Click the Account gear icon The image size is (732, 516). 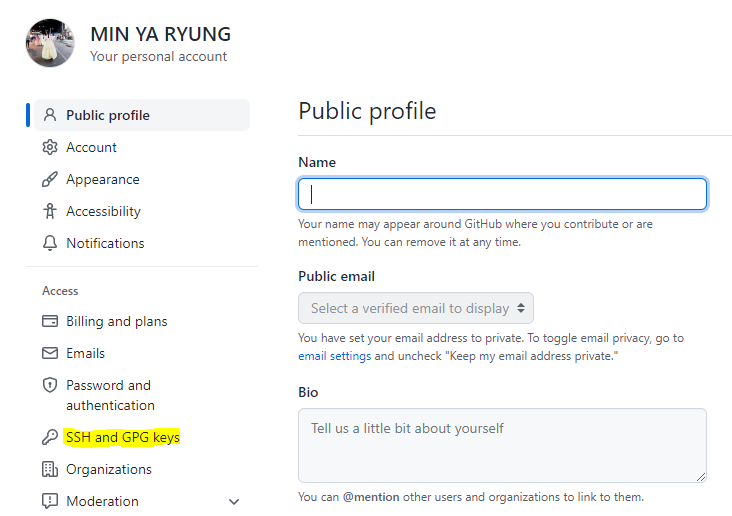pyautogui.click(x=50, y=147)
